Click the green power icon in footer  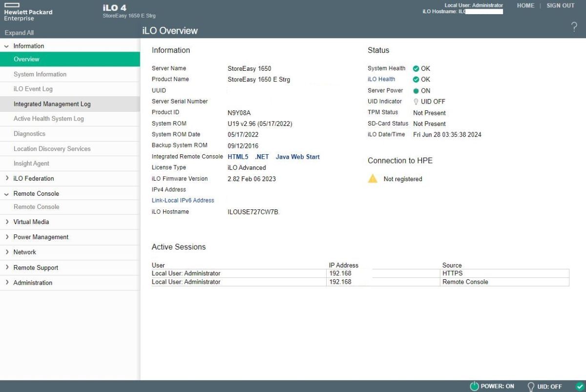click(474, 386)
